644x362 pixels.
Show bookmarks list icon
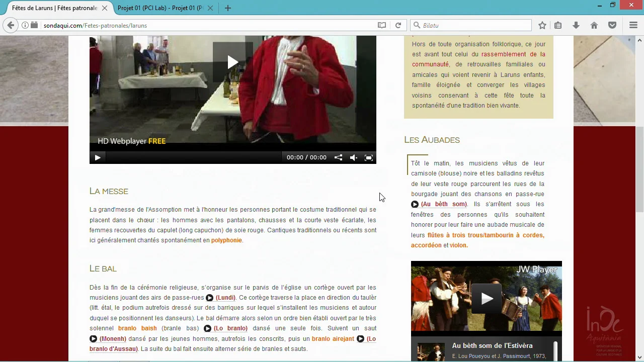pyautogui.click(x=558, y=25)
